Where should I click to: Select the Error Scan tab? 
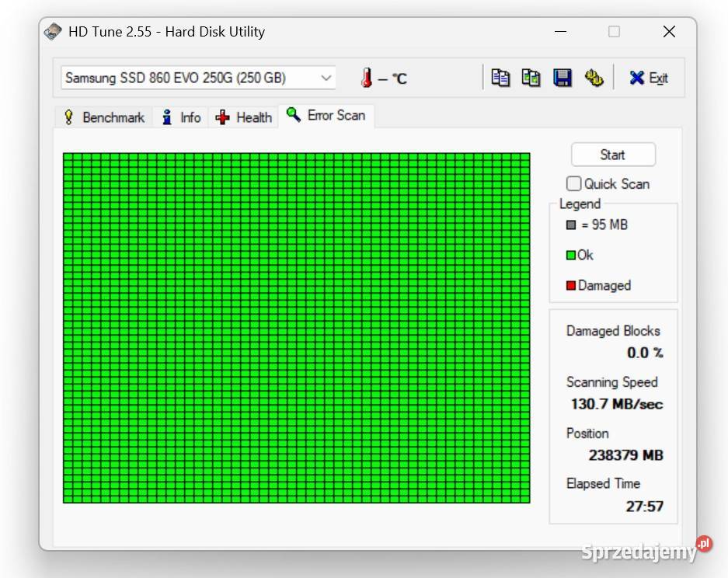tap(326, 115)
